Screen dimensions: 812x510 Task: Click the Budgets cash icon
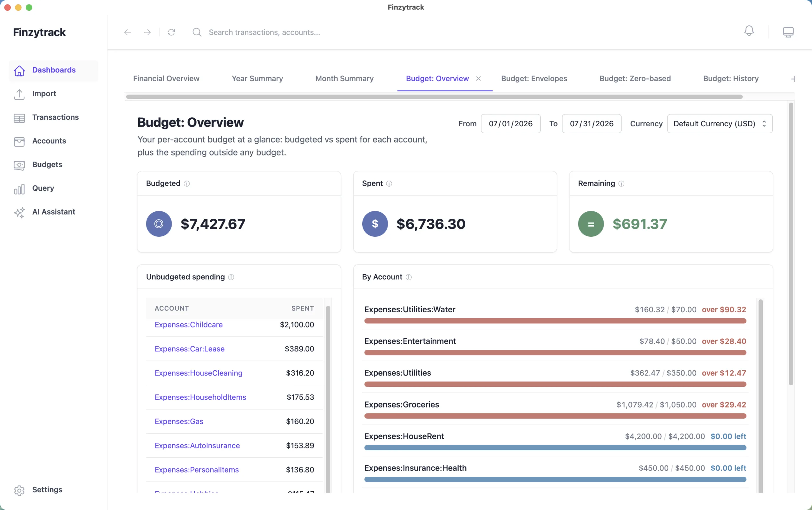19,165
